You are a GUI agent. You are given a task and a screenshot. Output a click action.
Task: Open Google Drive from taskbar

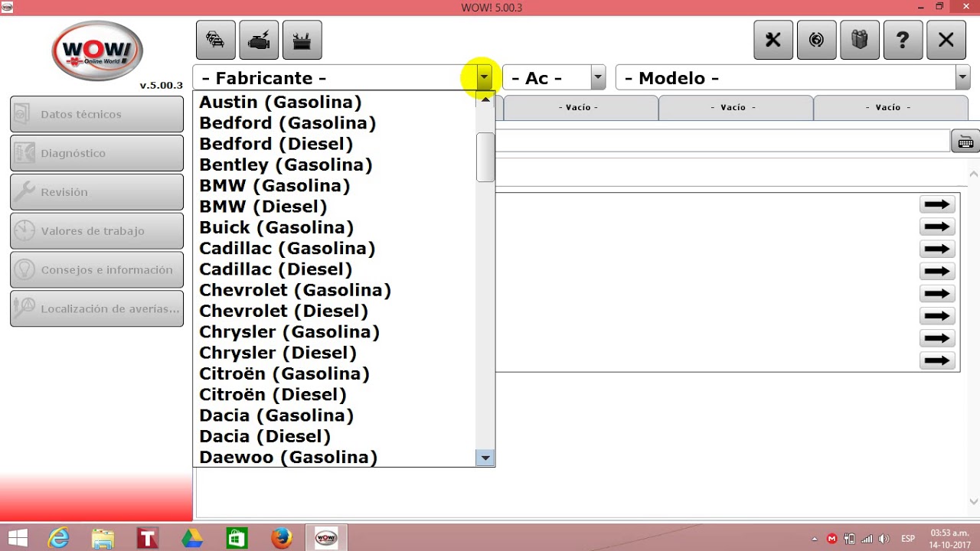pyautogui.click(x=192, y=538)
